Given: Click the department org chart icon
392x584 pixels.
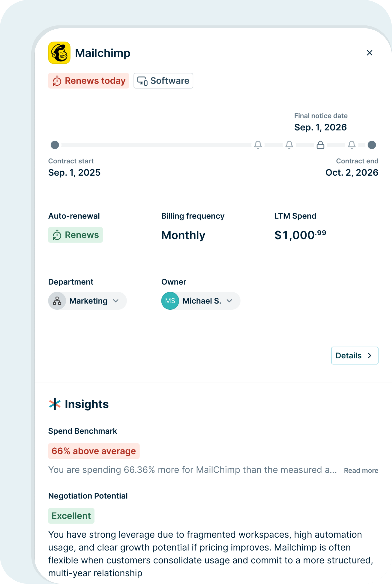Looking at the screenshot, I should 57,301.
